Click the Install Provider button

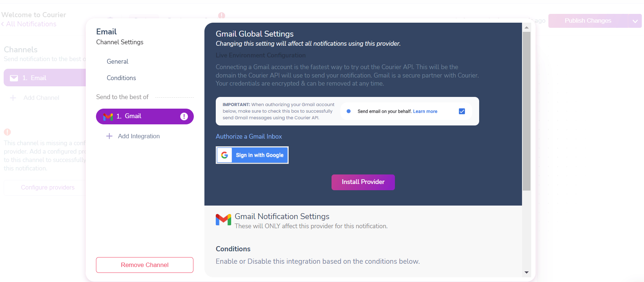click(363, 182)
